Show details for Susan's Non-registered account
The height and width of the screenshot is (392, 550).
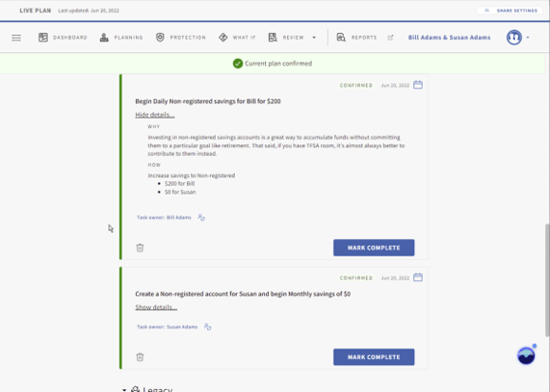(x=156, y=307)
